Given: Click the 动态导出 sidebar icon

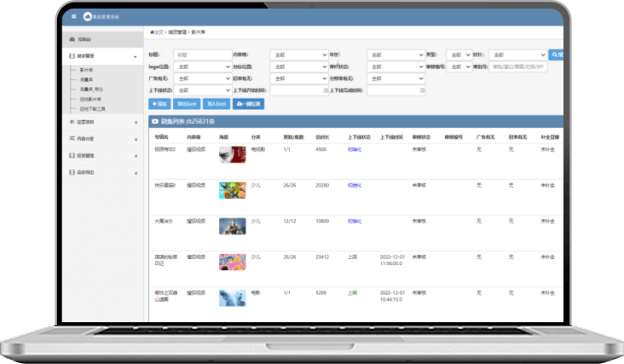Looking at the screenshot, I should click(x=70, y=171).
